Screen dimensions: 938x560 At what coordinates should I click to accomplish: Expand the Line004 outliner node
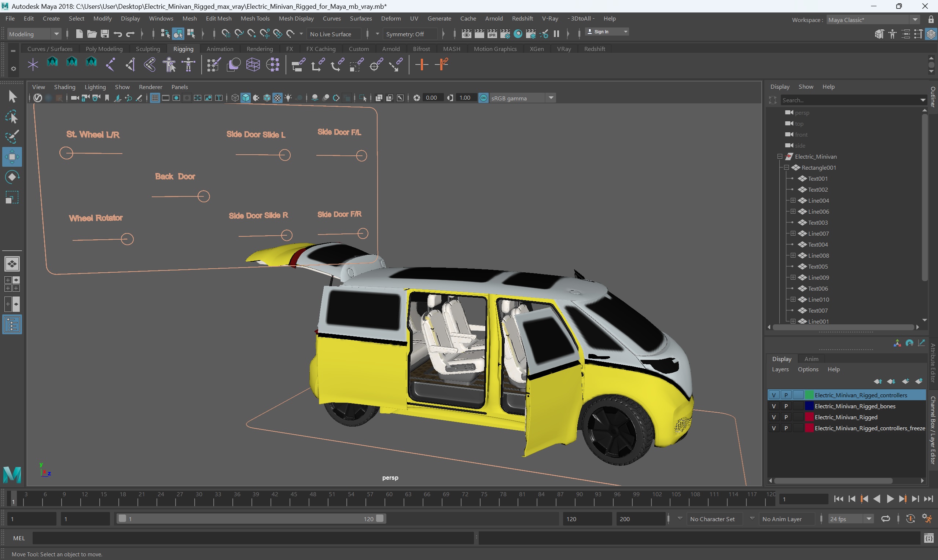793,200
